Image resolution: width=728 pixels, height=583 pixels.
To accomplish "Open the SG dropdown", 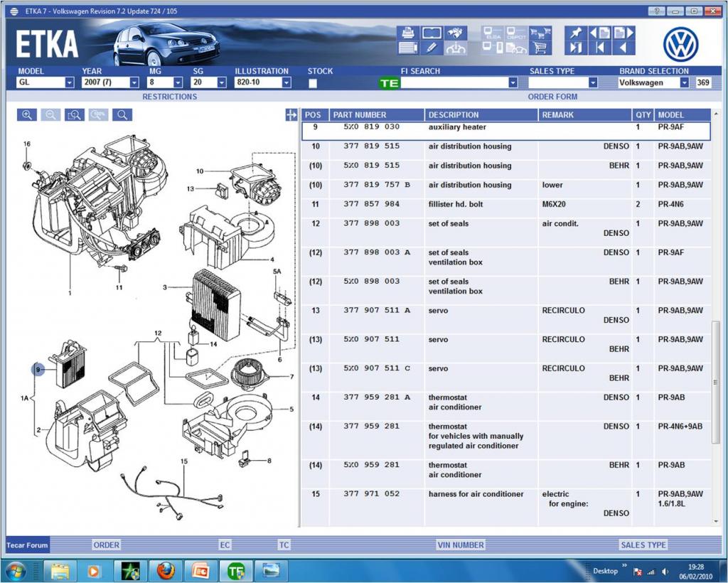I will [x=222, y=82].
